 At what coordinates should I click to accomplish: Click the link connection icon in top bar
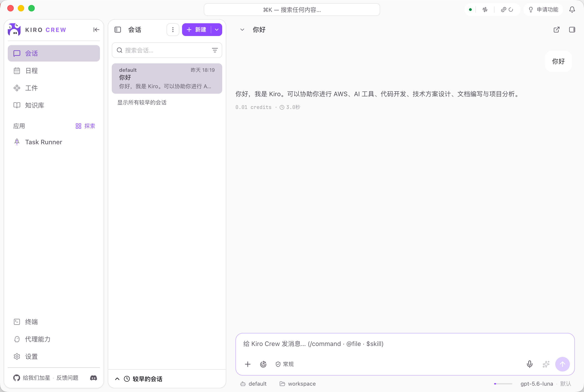click(x=503, y=10)
